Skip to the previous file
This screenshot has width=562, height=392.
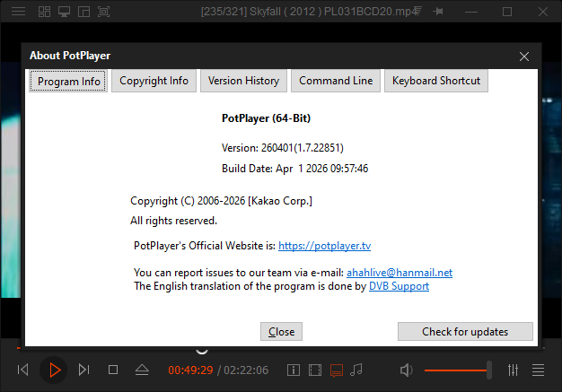click(x=23, y=370)
